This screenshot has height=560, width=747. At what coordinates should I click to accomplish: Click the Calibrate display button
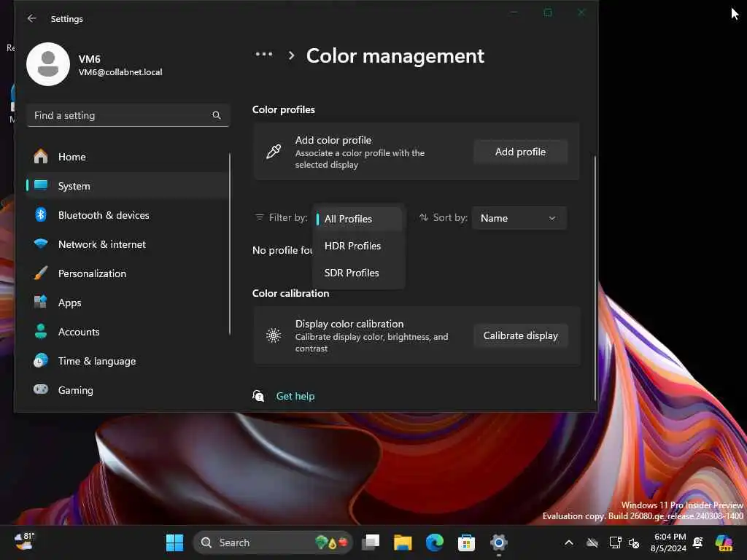tap(520, 335)
